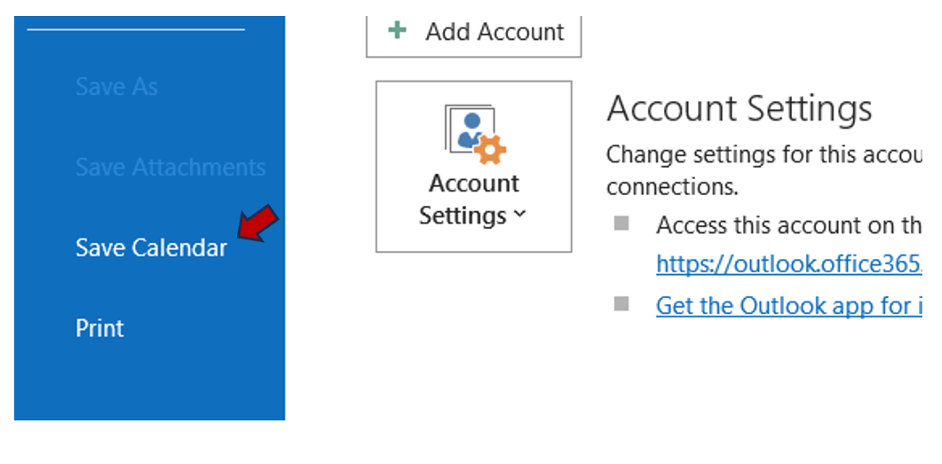Click the empty blue sidebar area below Print

tap(150, 385)
